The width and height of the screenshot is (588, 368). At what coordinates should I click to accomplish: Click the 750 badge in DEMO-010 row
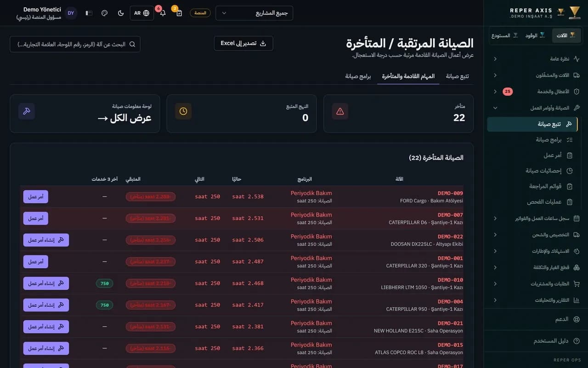pos(105,283)
